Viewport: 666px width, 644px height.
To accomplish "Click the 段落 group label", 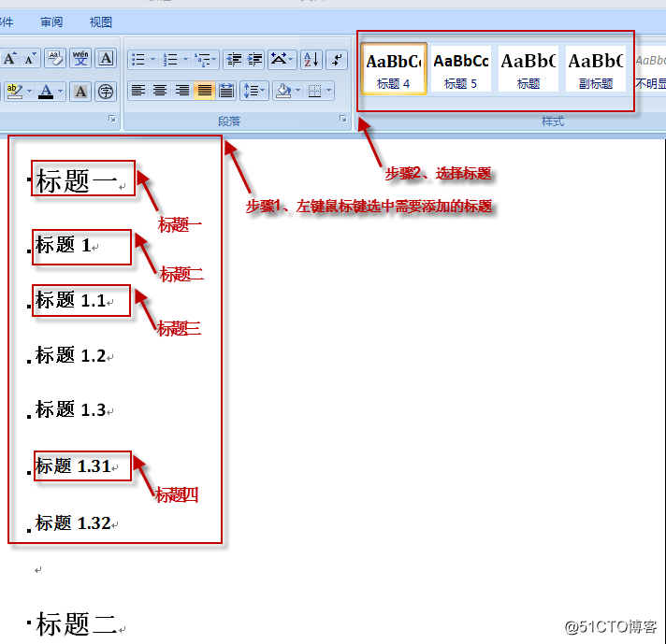I will 229,122.
